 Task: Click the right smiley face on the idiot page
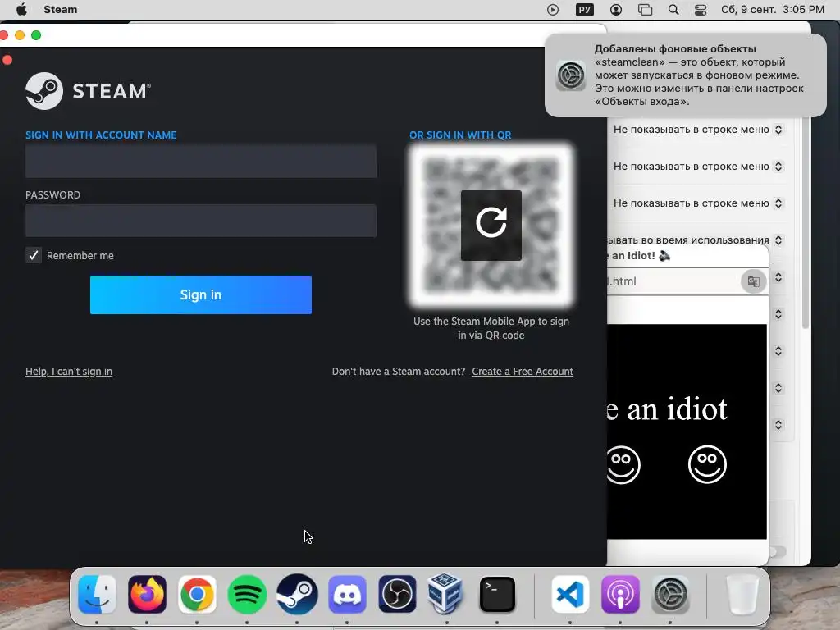707,464
